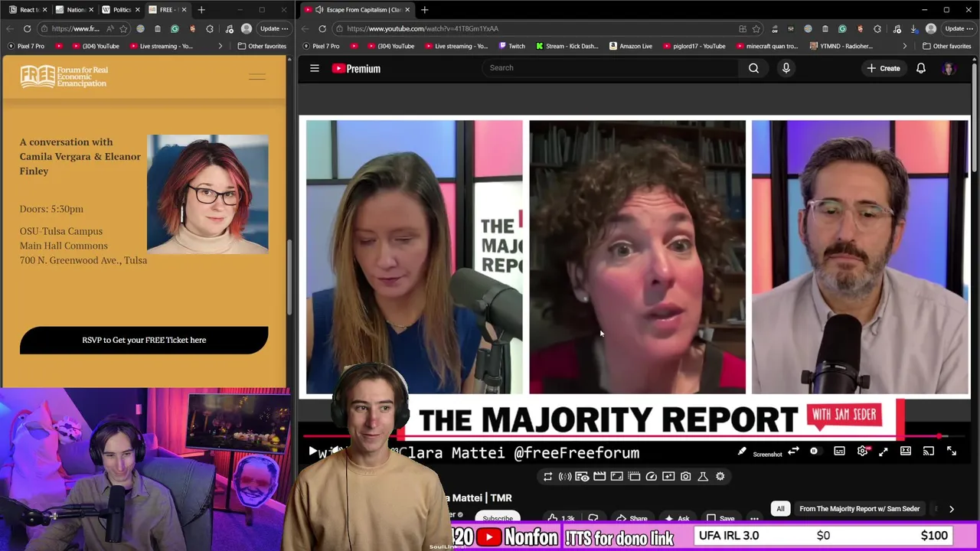The image size is (980, 551).
Task: Open the Update menu in left browser
Action: click(273, 29)
